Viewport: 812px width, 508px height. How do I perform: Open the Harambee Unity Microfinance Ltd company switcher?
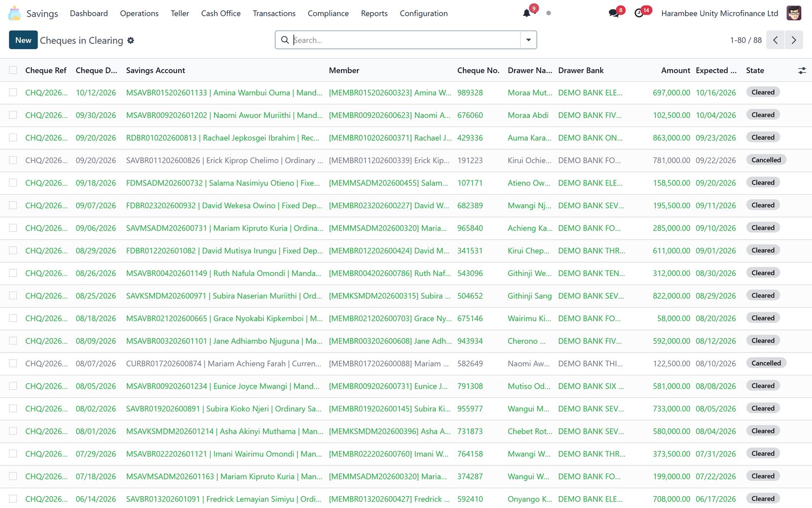point(720,13)
